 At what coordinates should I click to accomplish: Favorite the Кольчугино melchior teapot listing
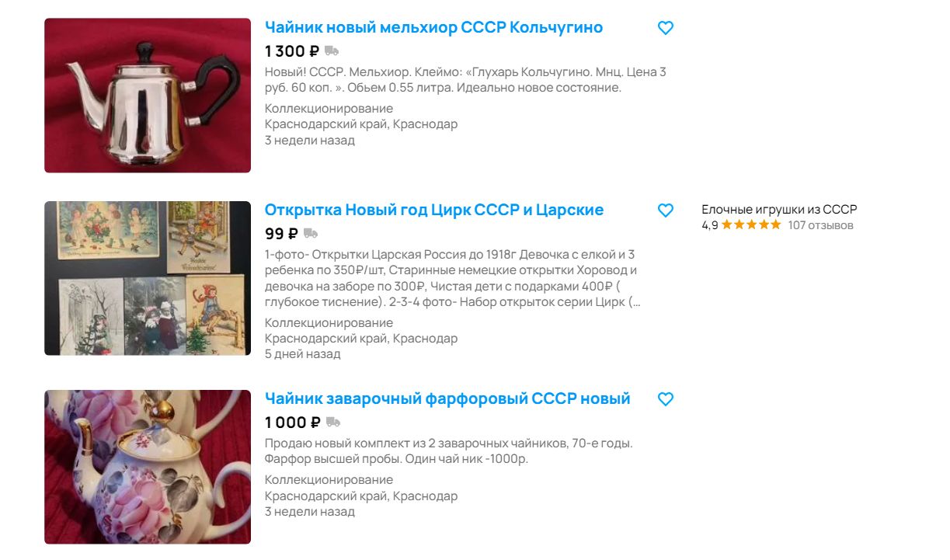tap(666, 28)
